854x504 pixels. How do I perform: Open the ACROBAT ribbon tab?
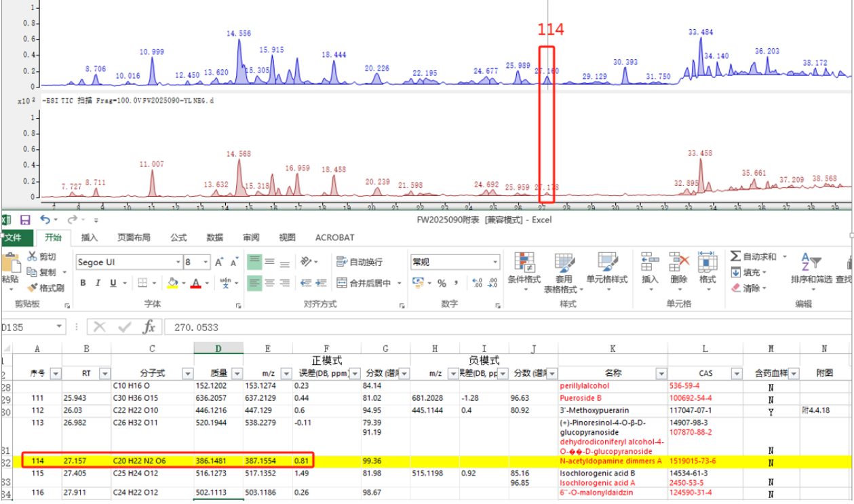(334, 237)
